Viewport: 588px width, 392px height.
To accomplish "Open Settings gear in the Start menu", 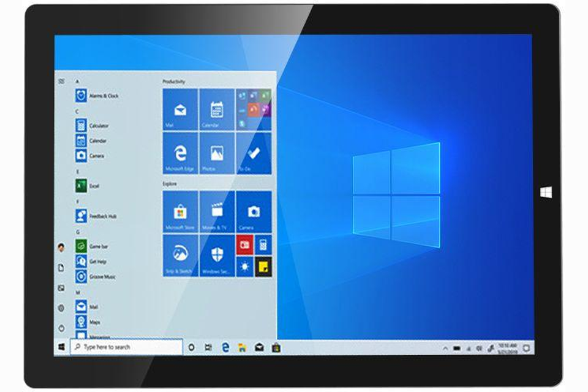I will (x=61, y=308).
